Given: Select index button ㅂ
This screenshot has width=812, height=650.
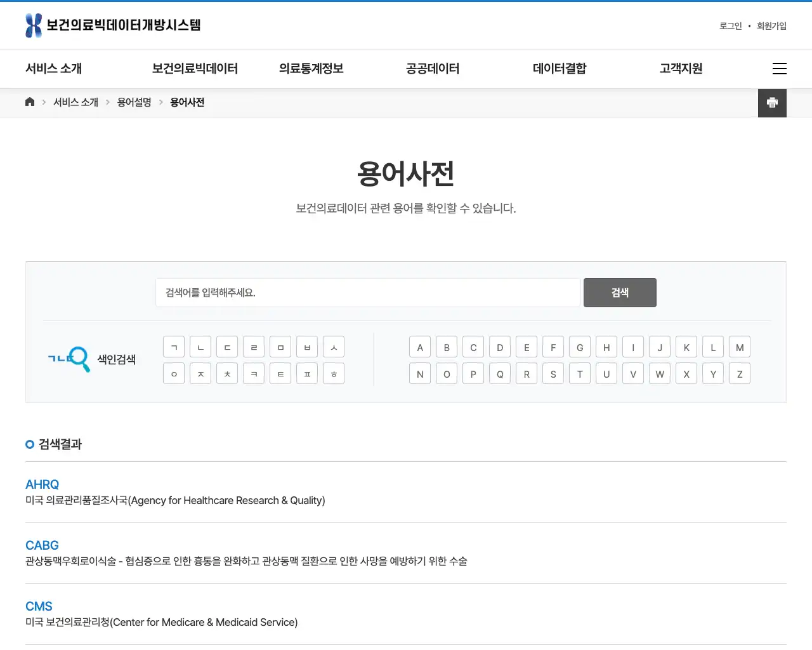Looking at the screenshot, I should [x=307, y=347].
